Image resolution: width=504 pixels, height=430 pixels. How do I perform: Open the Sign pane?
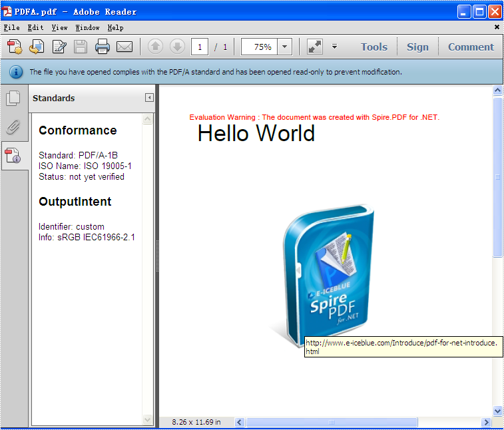[x=417, y=47]
